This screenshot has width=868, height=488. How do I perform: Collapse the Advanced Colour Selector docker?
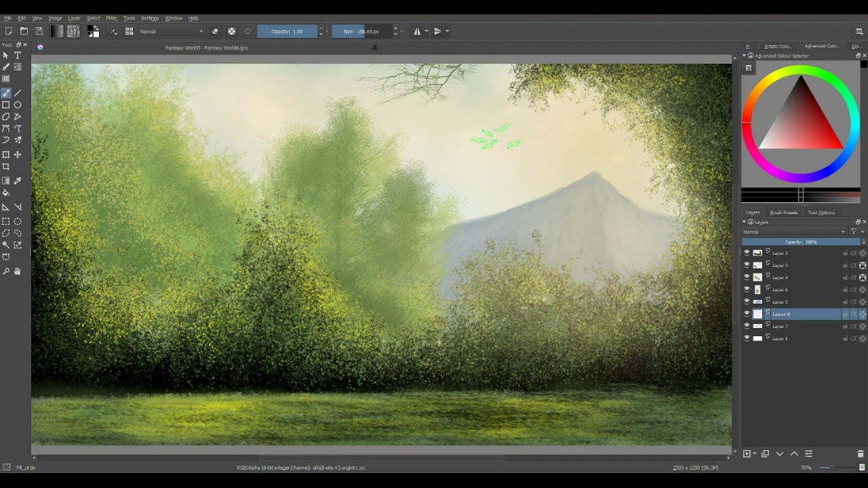744,56
